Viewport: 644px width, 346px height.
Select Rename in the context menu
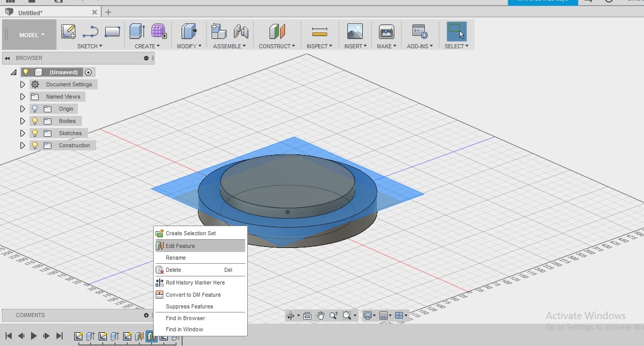coord(200,258)
